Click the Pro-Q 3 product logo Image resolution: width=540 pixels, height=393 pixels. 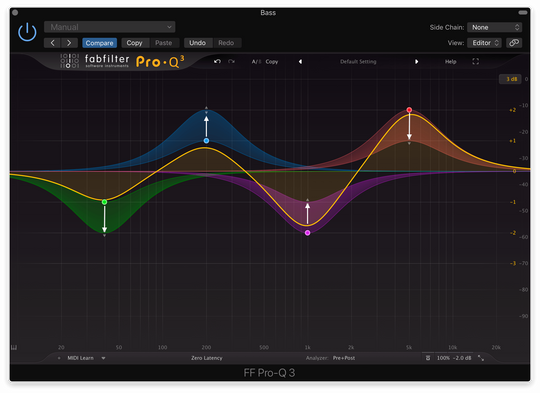pyautogui.click(x=160, y=61)
